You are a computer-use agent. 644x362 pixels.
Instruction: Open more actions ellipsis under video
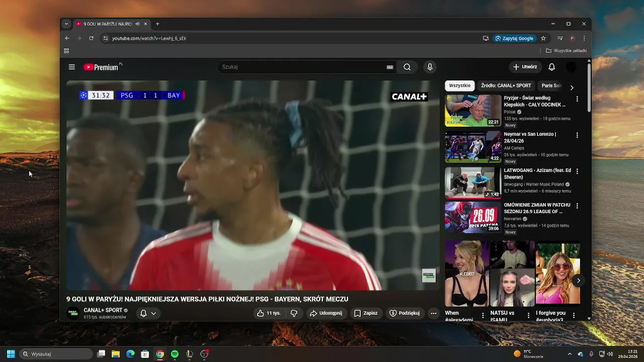pos(434,313)
